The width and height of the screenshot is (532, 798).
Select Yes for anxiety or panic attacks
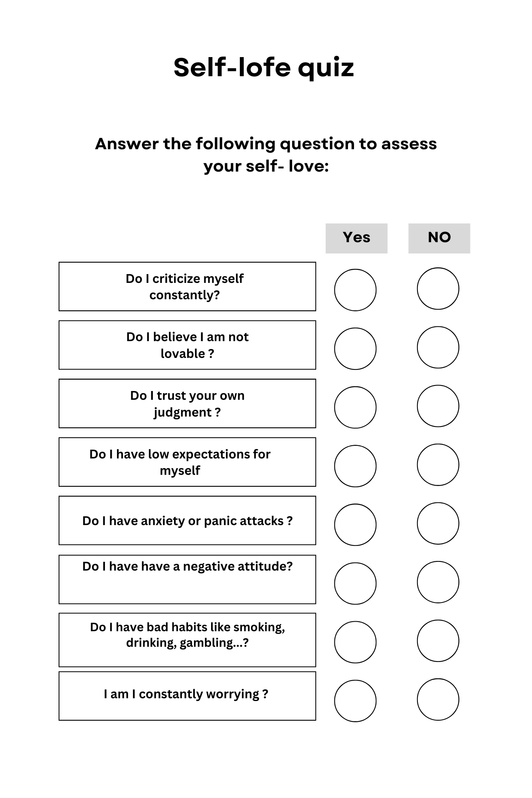tap(355, 524)
